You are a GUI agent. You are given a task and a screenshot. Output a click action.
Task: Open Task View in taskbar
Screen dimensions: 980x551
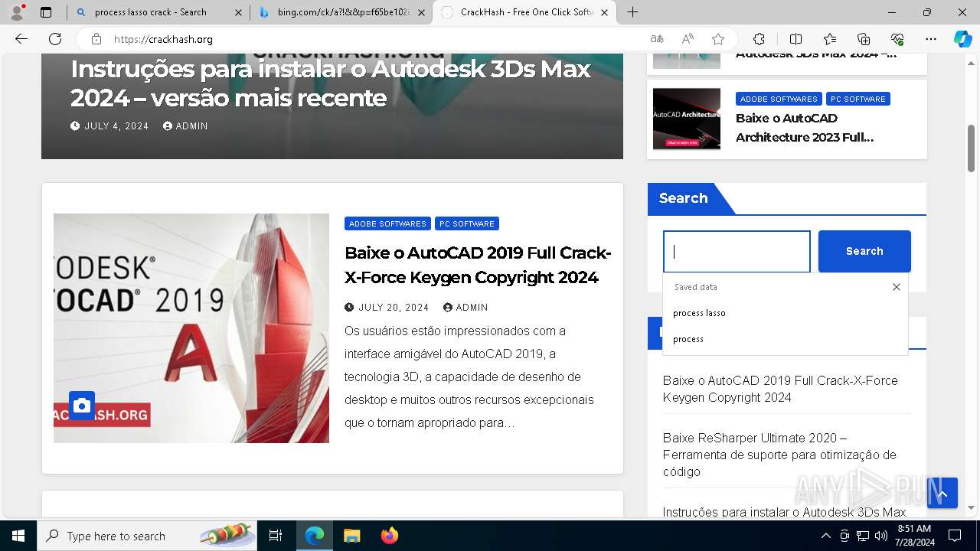tap(276, 536)
